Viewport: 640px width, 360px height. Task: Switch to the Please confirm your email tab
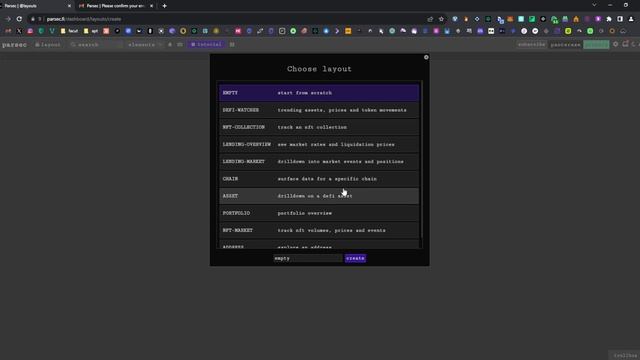click(116, 6)
